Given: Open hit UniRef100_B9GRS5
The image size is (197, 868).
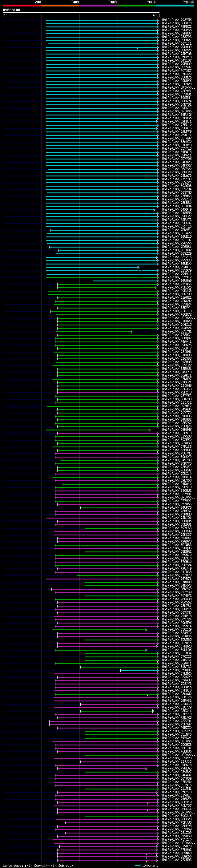Looking at the screenshot, I should coord(177,30).
